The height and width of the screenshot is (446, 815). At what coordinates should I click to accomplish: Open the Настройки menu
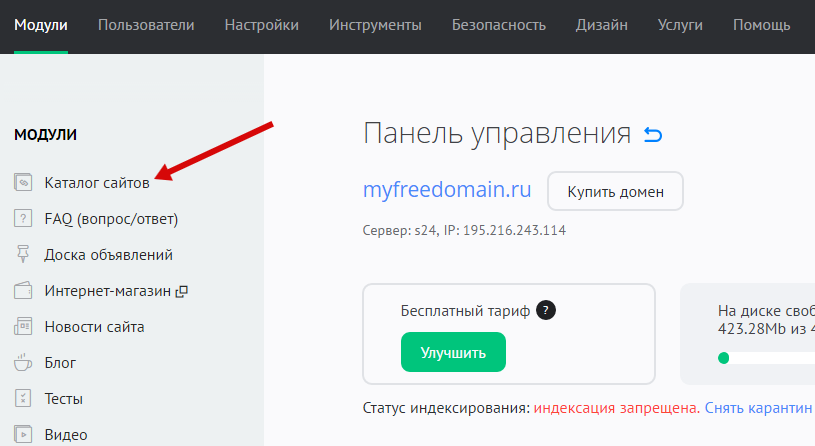(261, 25)
